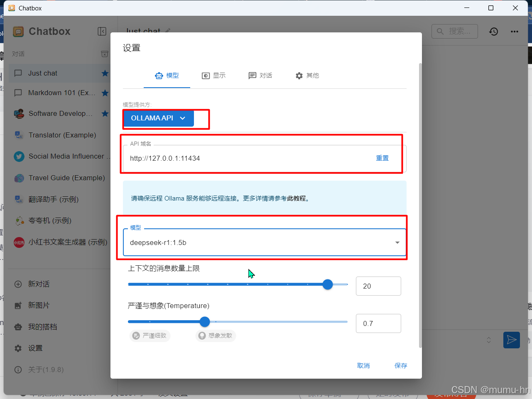Open the Translator (Example) conversation

[59, 135]
